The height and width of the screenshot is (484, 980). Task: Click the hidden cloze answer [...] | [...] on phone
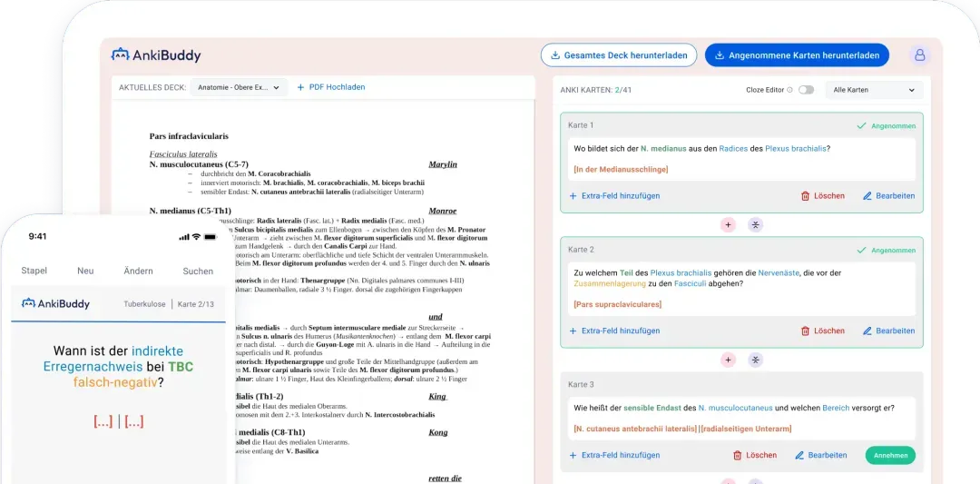pyautogui.click(x=118, y=421)
